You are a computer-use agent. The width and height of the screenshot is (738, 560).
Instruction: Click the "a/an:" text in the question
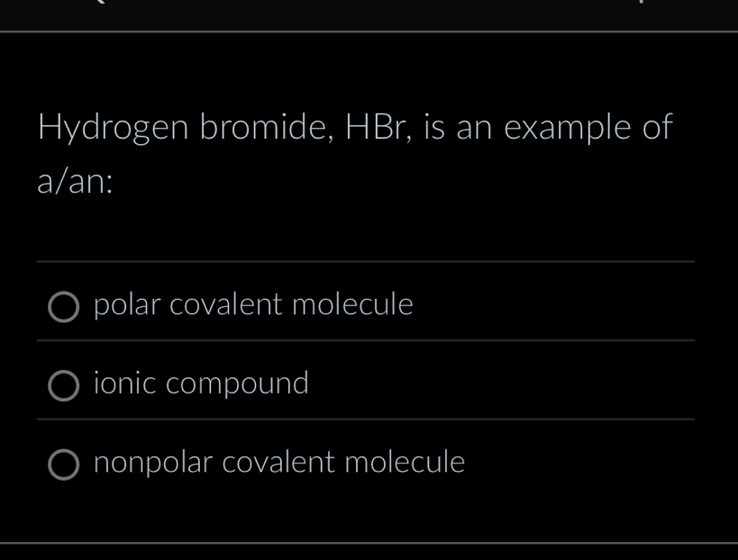(x=75, y=183)
